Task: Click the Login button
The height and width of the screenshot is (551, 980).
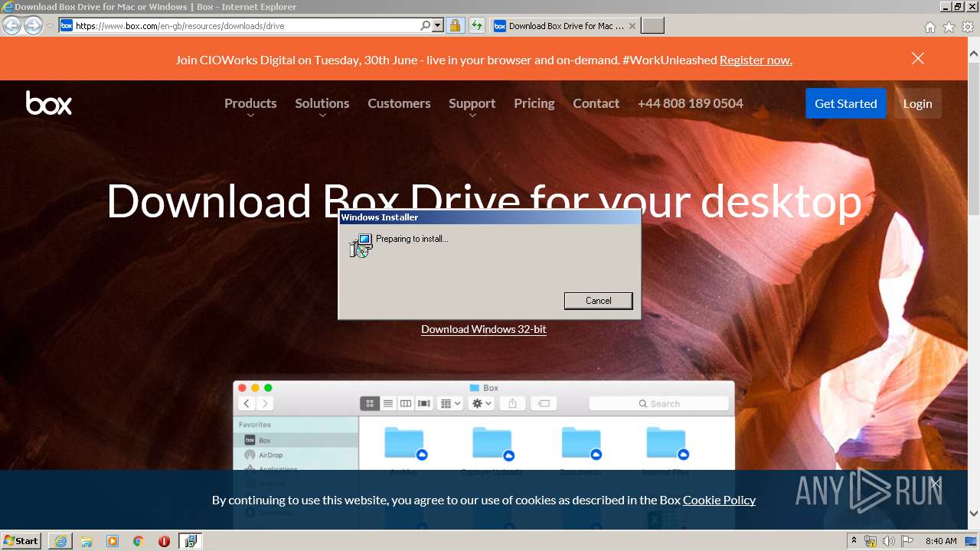Action: [x=917, y=103]
